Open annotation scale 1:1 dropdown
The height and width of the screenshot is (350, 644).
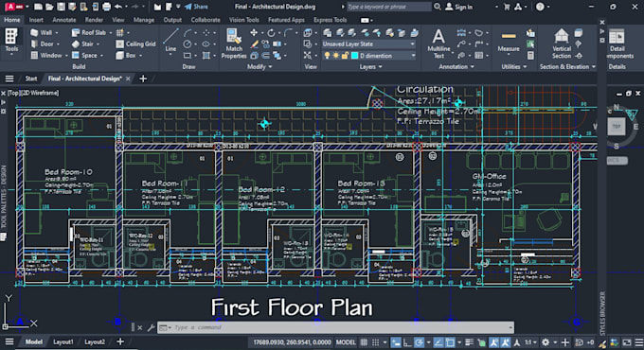[x=530, y=342]
